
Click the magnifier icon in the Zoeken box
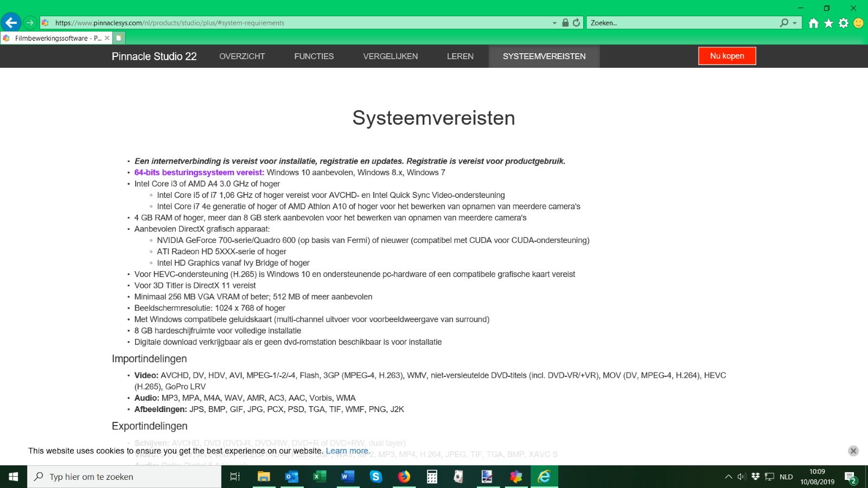pyautogui.click(x=784, y=23)
